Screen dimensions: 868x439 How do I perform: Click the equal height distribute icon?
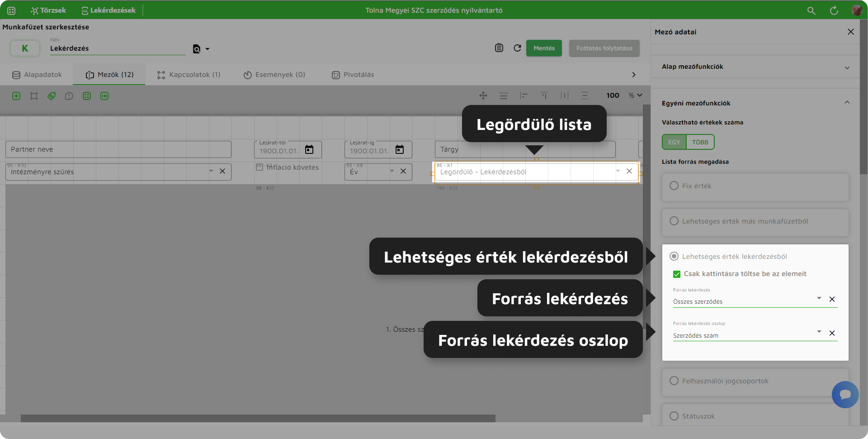[504, 95]
